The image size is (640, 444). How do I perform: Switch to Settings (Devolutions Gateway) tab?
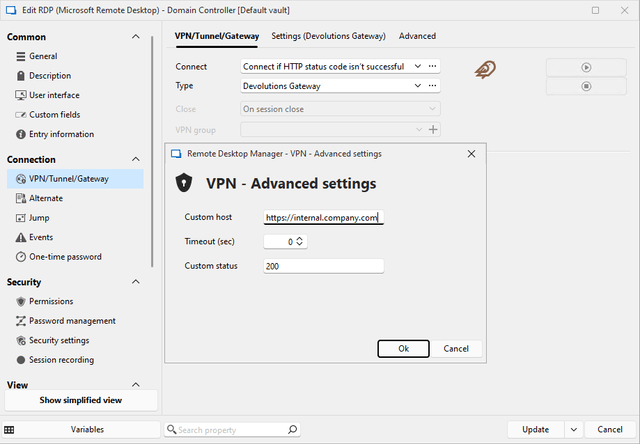(x=328, y=36)
